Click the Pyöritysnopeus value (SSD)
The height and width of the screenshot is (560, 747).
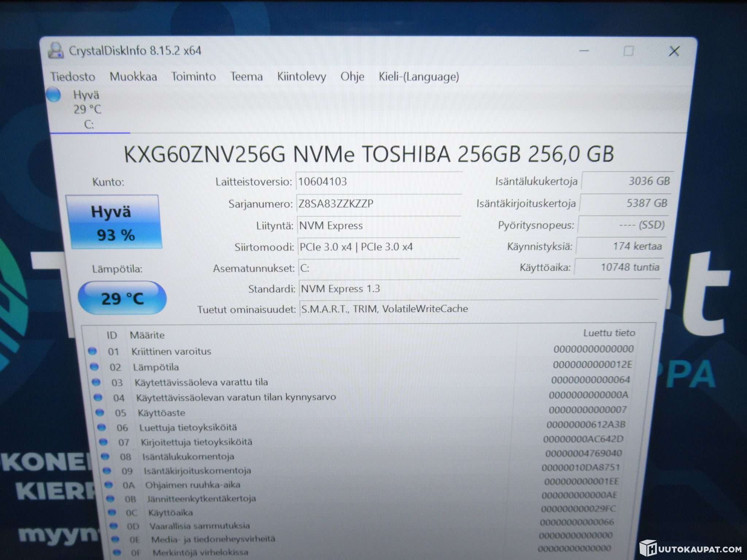tap(623, 225)
